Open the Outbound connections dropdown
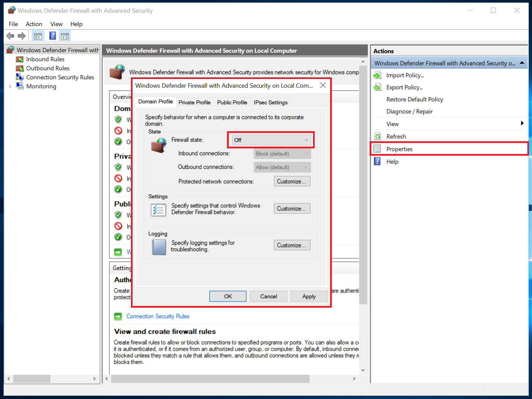This screenshot has width=532, height=399. pyautogui.click(x=282, y=167)
